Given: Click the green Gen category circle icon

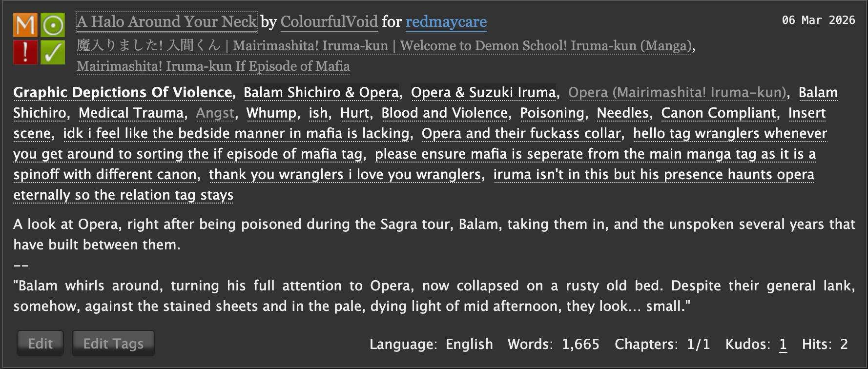Looking at the screenshot, I should (53, 25).
